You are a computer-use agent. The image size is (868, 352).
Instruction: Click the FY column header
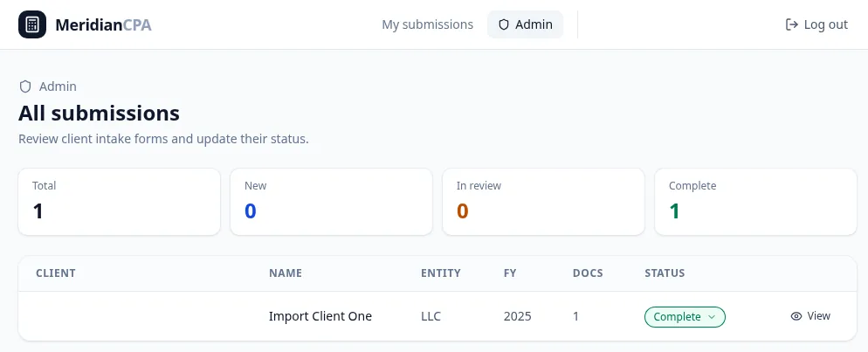tap(510, 273)
